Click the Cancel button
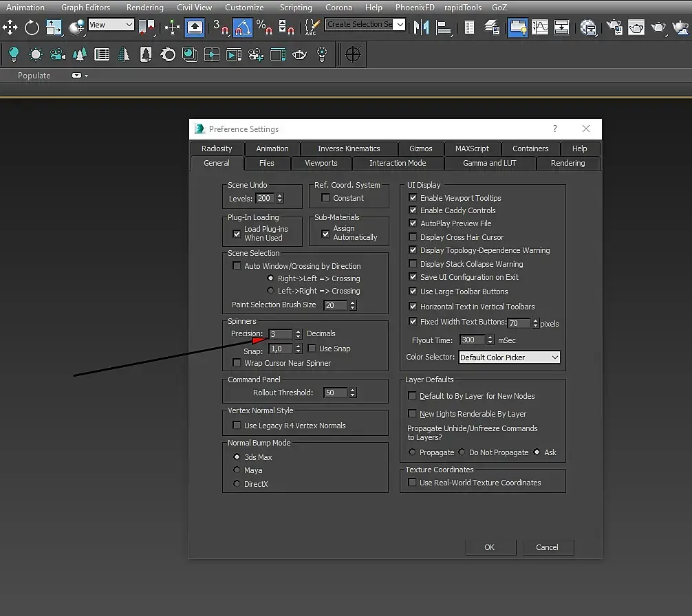The image size is (692, 616). [x=547, y=547]
